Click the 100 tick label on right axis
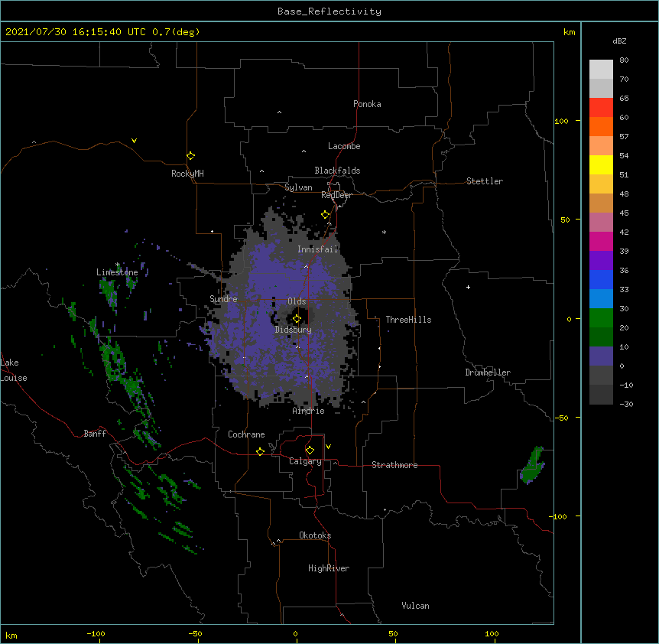The height and width of the screenshot is (644, 659). [561, 121]
